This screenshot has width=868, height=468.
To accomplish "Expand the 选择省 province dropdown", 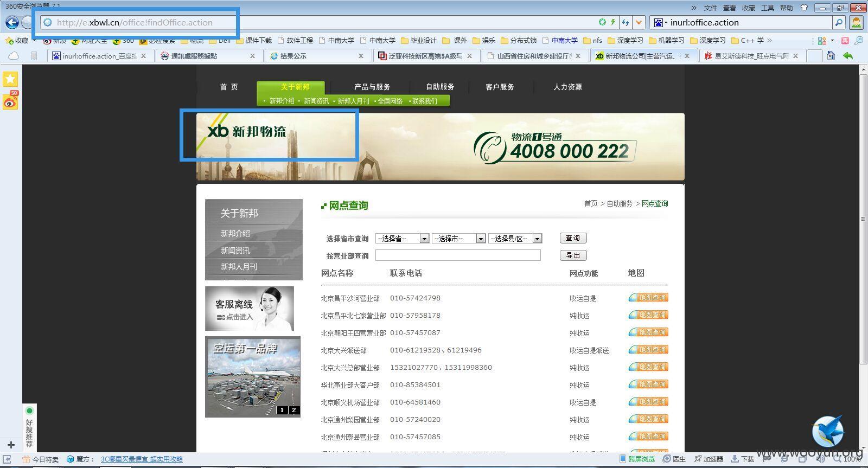I will coord(402,239).
